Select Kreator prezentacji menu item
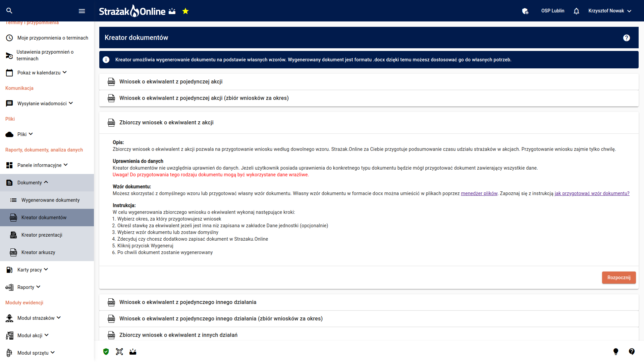The width and height of the screenshot is (644, 362). click(x=42, y=235)
